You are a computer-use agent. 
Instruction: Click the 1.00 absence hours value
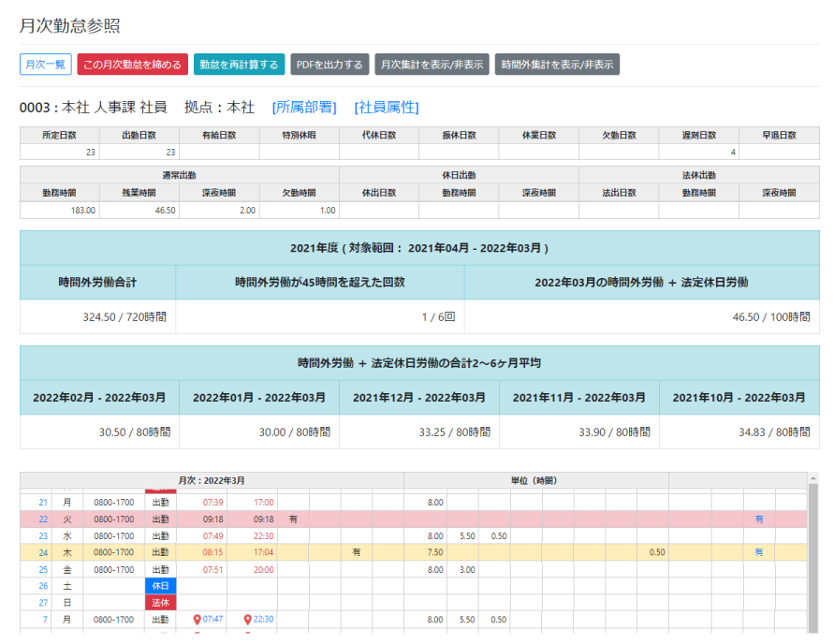328,211
